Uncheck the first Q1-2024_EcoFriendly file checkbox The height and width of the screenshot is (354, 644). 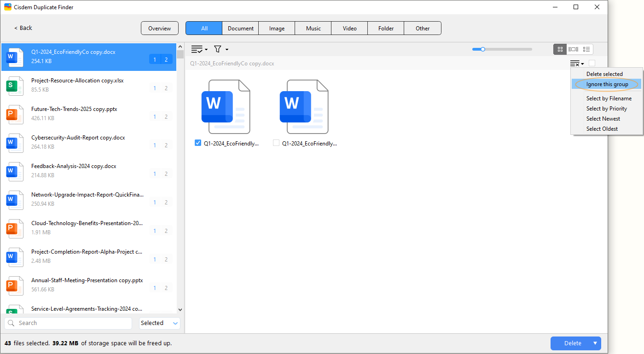click(x=198, y=143)
